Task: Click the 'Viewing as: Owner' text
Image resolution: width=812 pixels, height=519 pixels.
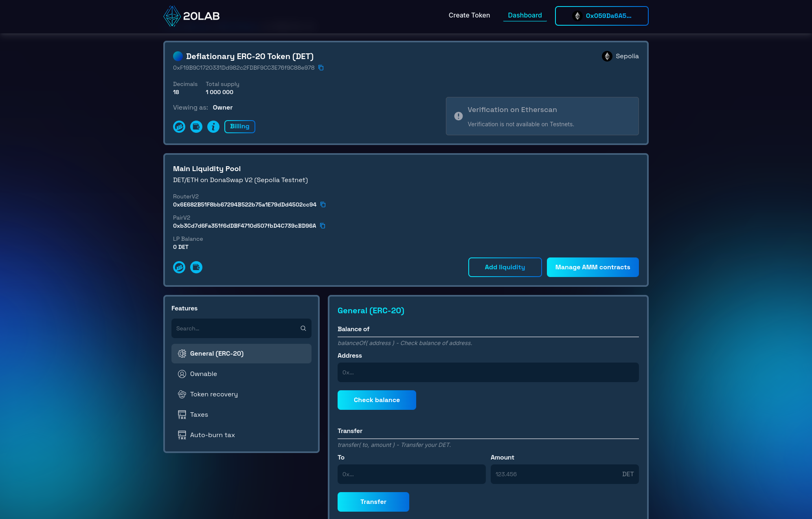Action: 203,108
